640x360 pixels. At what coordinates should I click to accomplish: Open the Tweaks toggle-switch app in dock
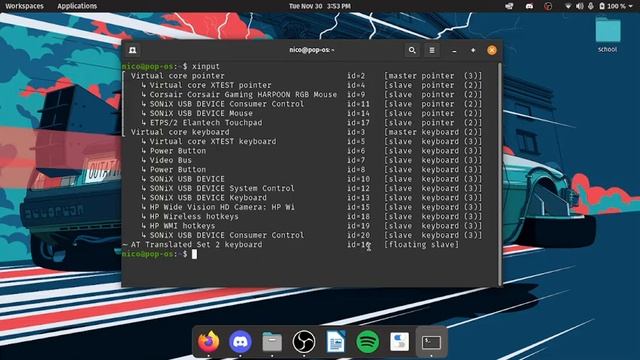[399, 342]
